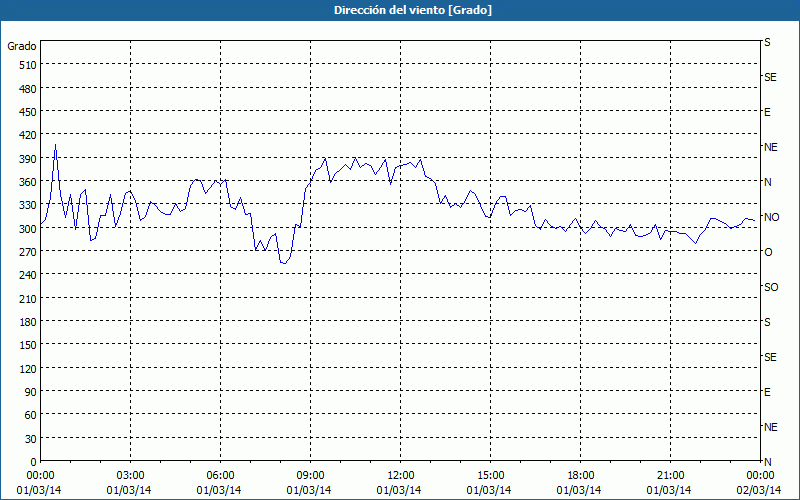Select the 90 y-axis value

tap(31, 392)
